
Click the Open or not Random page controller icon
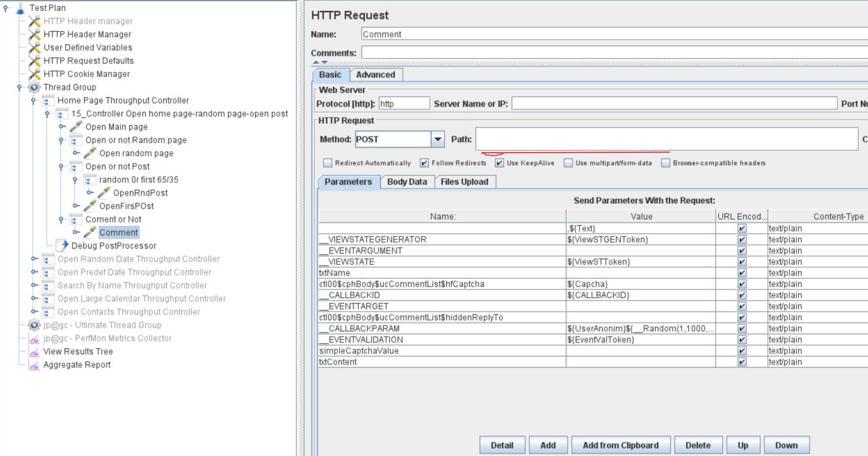coord(76,140)
